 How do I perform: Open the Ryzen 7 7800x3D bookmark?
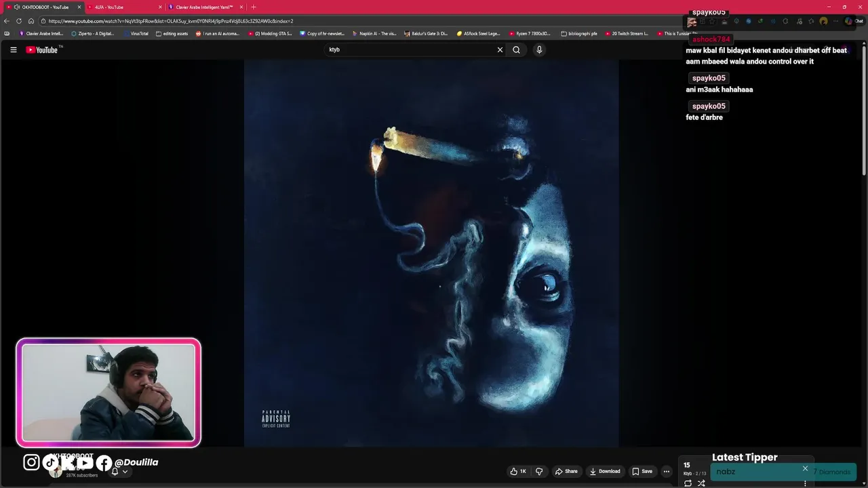tap(530, 33)
